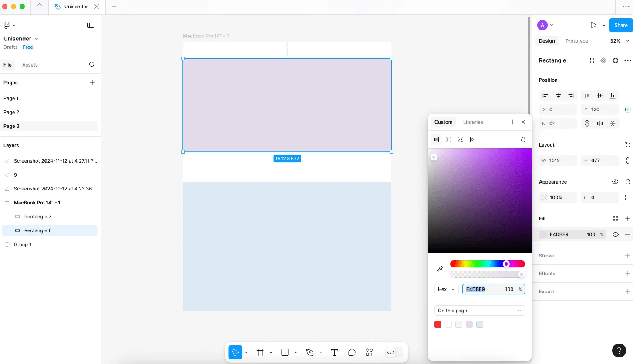Present prototype with the play button
The height and width of the screenshot is (364, 633).
593,25
